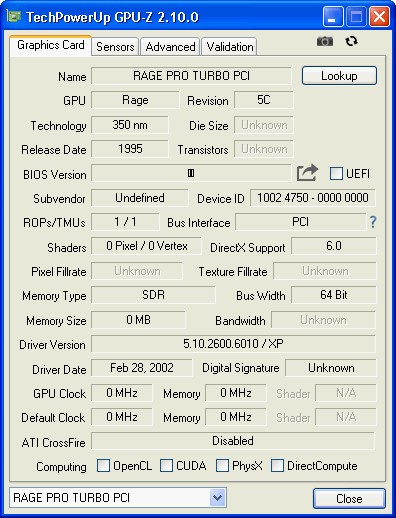Click the ATI CrossFire label
The height and width of the screenshot is (518, 396).
pos(53,443)
